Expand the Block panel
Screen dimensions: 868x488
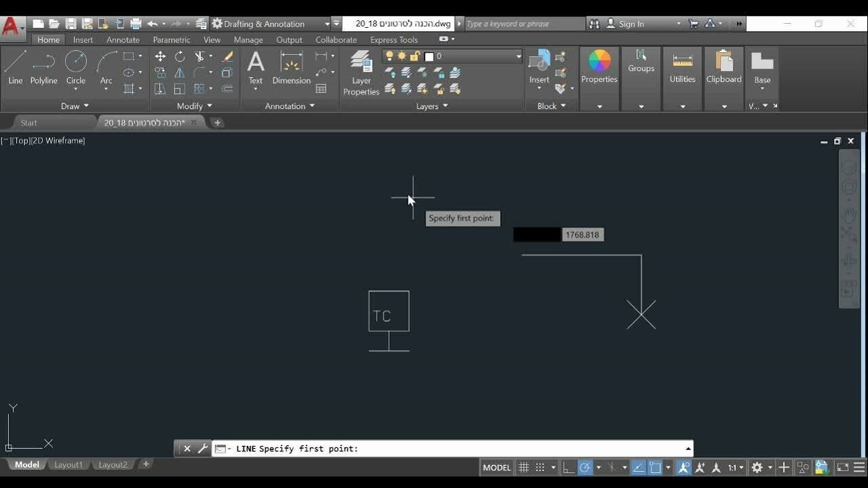(x=551, y=106)
